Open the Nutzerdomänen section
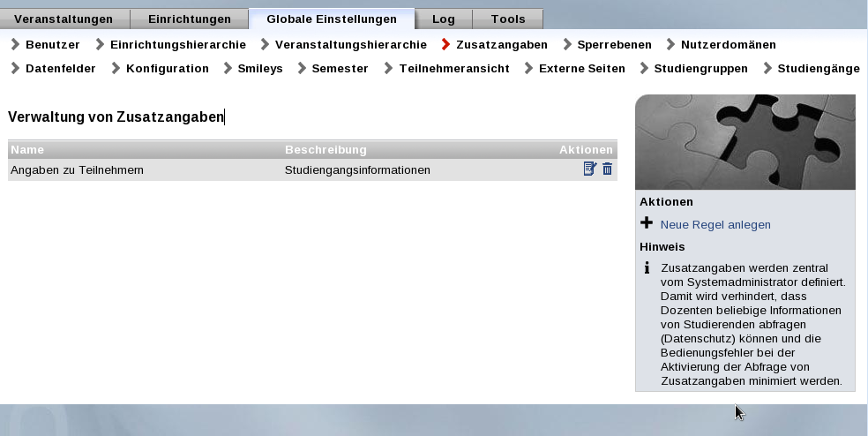The width and height of the screenshot is (868, 436). pos(728,44)
